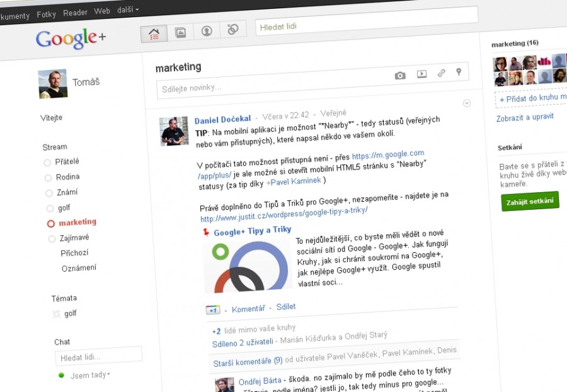Click Komentář link under the post
The image size is (567, 392).
pos(248,309)
